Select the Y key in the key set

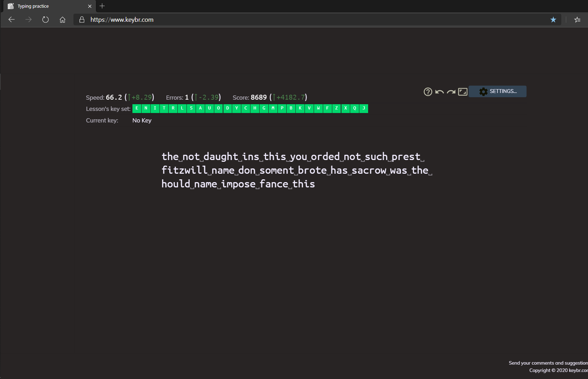pos(237,108)
